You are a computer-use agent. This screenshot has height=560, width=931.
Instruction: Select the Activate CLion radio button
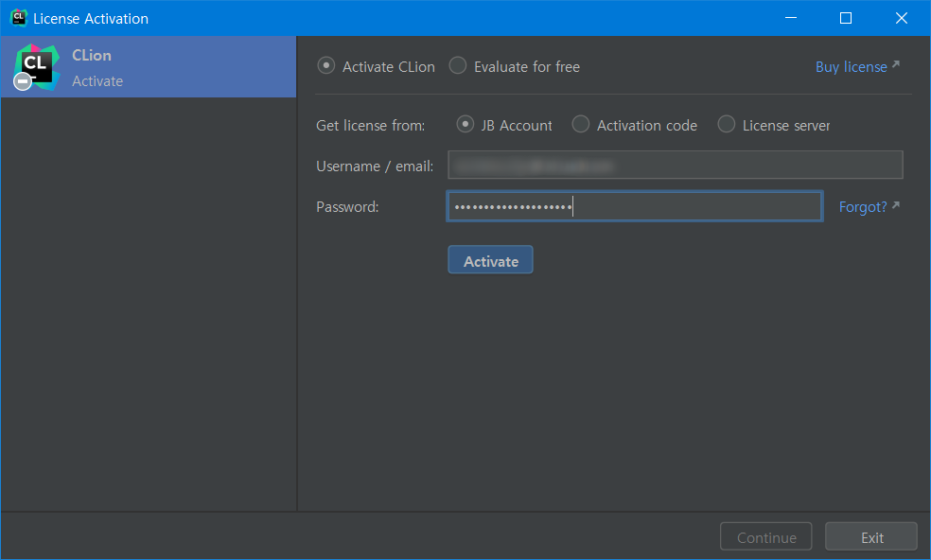(326, 66)
